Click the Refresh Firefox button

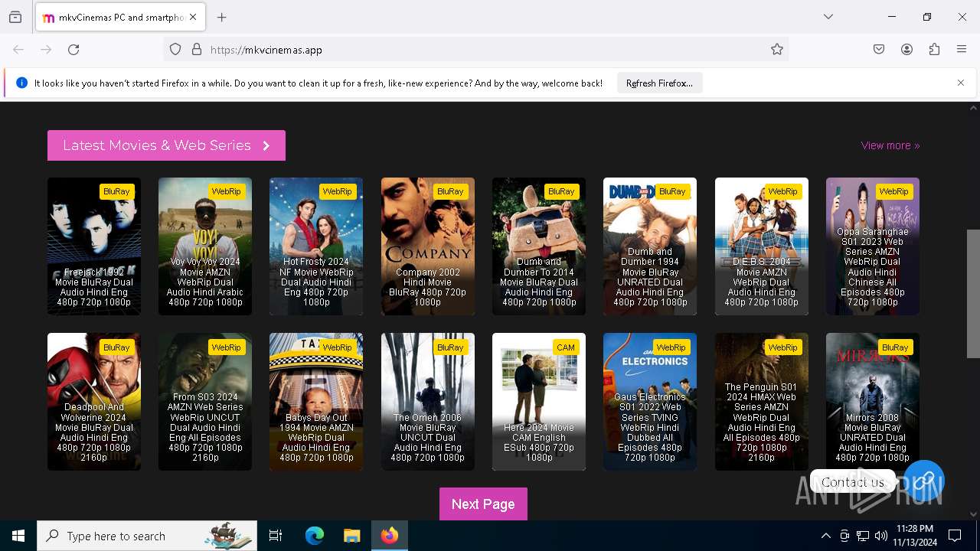pos(659,83)
